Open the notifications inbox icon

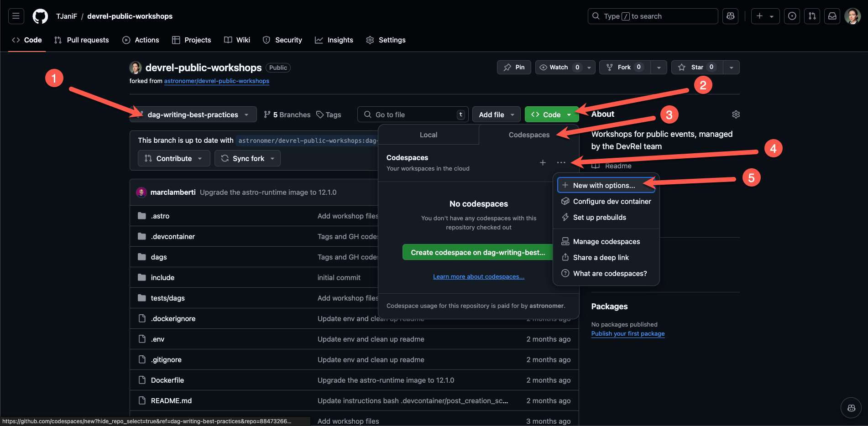pos(832,16)
